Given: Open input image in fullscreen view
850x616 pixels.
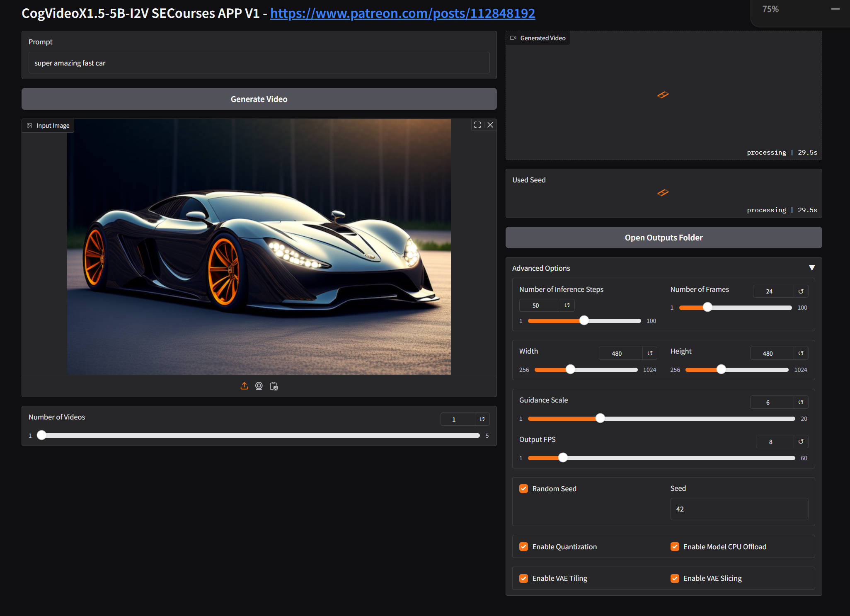Looking at the screenshot, I should click(x=477, y=125).
